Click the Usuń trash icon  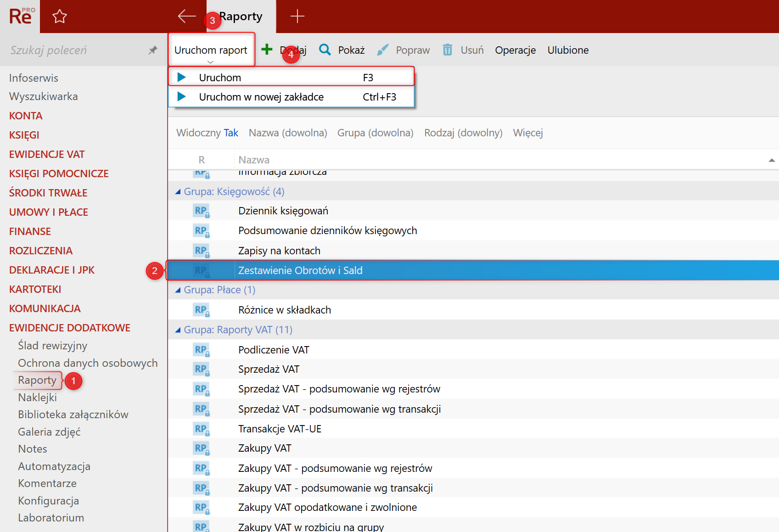447,50
